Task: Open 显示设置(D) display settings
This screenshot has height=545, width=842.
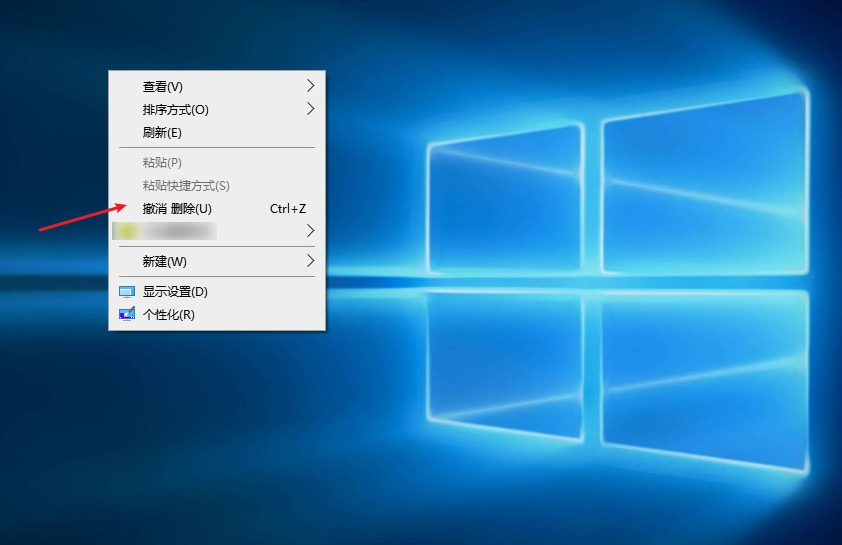Action: (175, 292)
